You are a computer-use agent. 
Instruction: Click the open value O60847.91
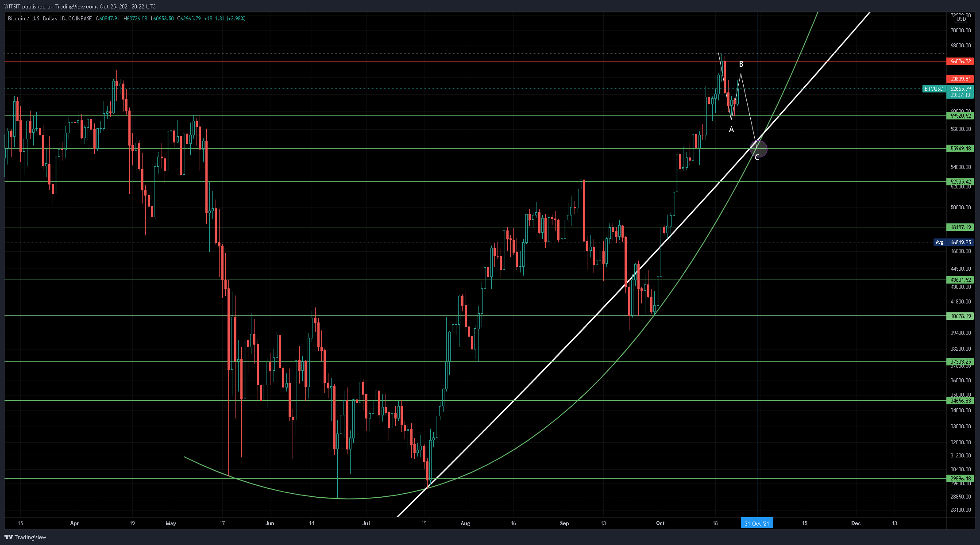[108, 19]
